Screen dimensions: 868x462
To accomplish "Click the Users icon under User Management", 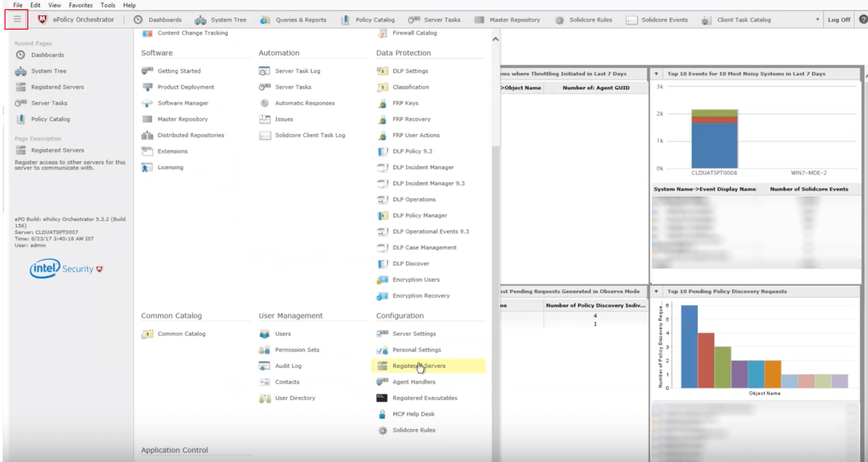I will pyautogui.click(x=264, y=334).
